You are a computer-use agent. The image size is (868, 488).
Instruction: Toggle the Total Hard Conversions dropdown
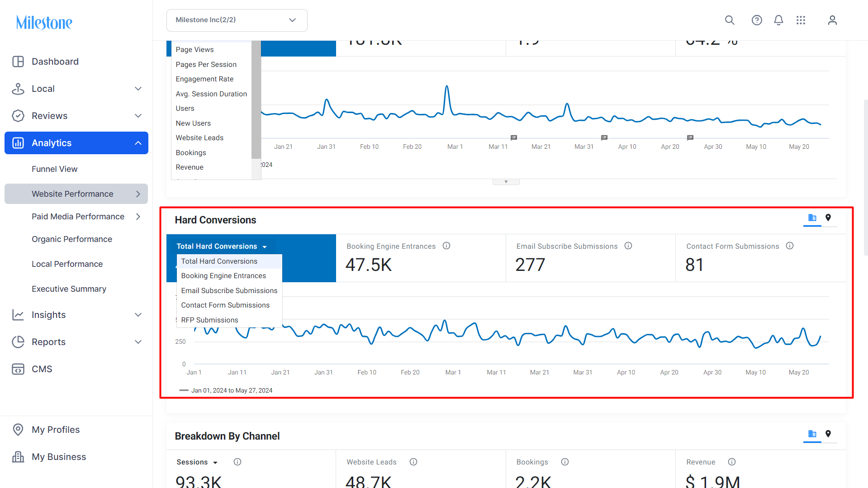222,246
